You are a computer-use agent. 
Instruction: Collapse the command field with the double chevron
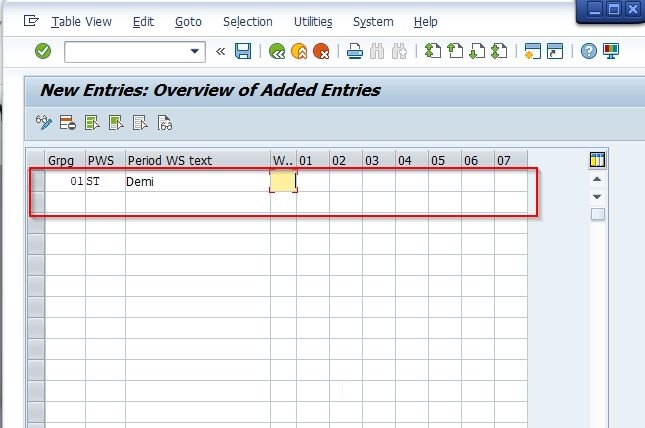pyautogui.click(x=220, y=51)
